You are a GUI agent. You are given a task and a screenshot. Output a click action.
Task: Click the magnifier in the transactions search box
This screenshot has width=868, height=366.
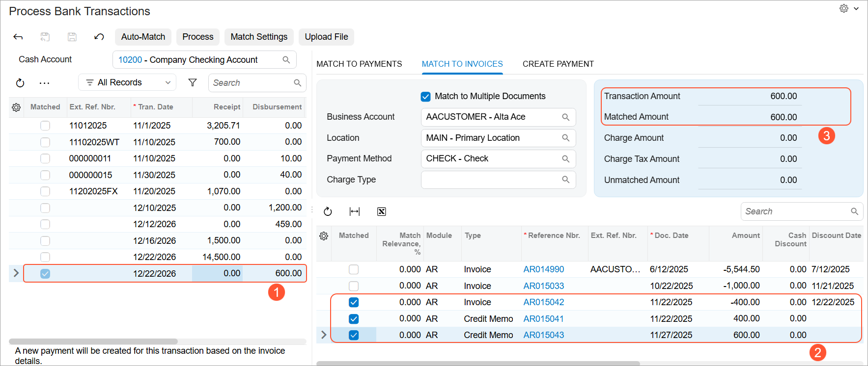tap(298, 83)
